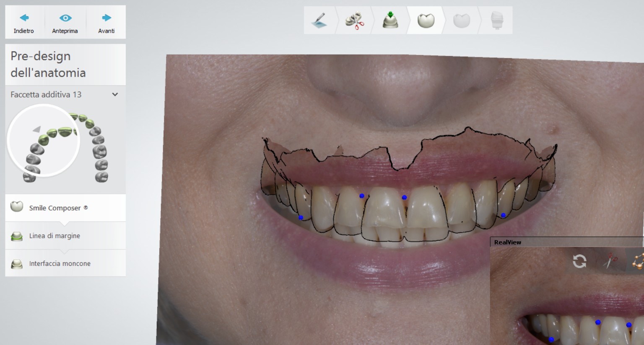Viewport: 644px width, 345px height.
Task: Select the grey arrow in the tooth arch
Action: (37, 129)
